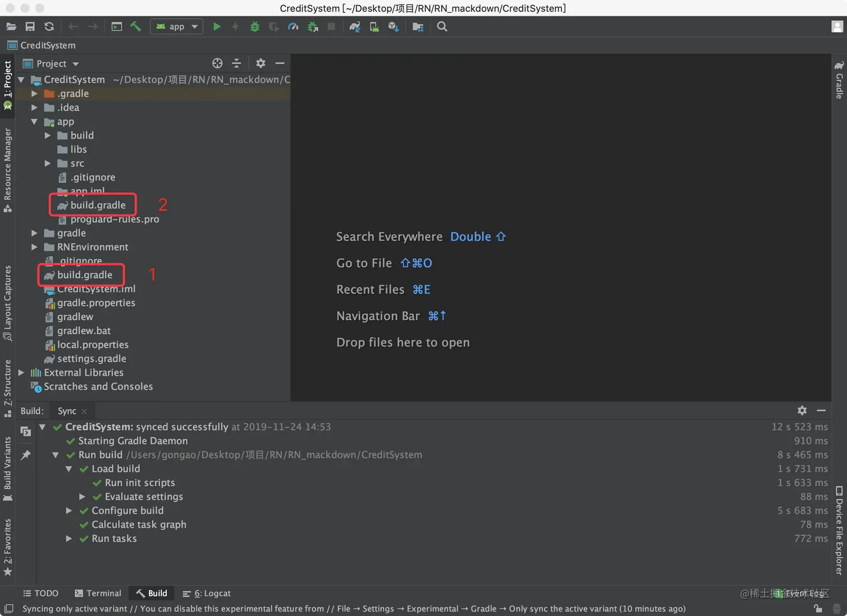Open the Gradle tool window on right
Image resolution: width=847 pixels, height=616 pixels.
(839, 80)
